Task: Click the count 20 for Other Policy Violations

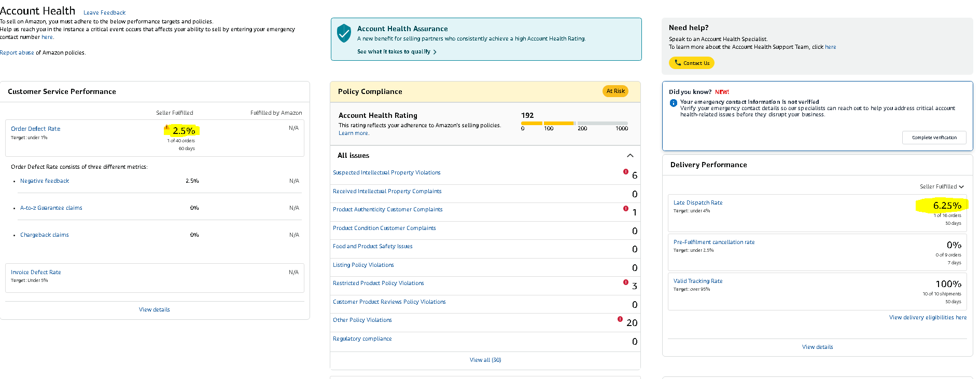Action: coord(632,323)
